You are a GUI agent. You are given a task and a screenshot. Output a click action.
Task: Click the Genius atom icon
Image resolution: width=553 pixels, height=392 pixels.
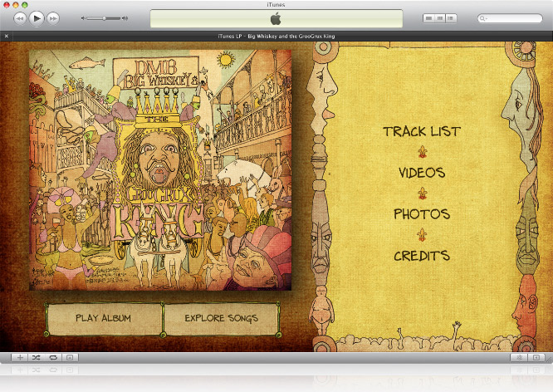pos(519,357)
